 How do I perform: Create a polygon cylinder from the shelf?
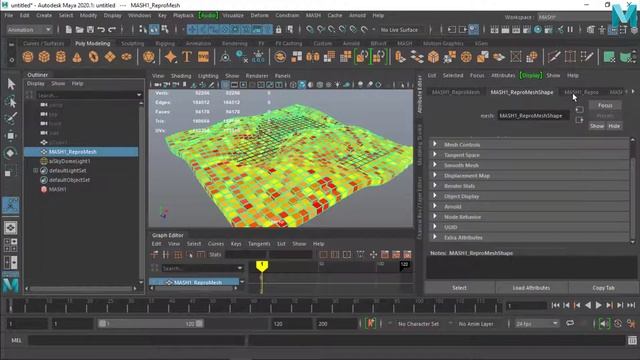tap(60, 57)
